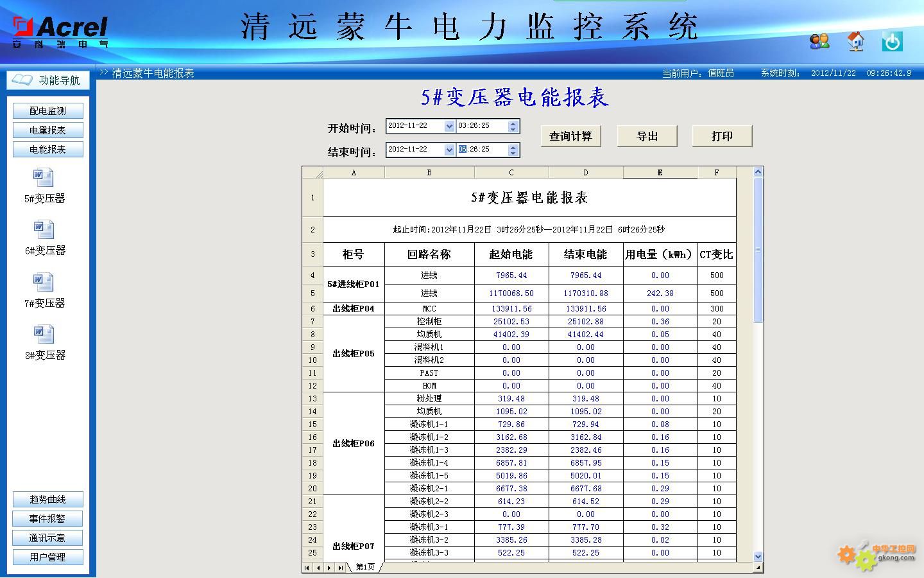
Task: Open the 配电监测 menu
Action: pyautogui.click(x=47, y=111)
